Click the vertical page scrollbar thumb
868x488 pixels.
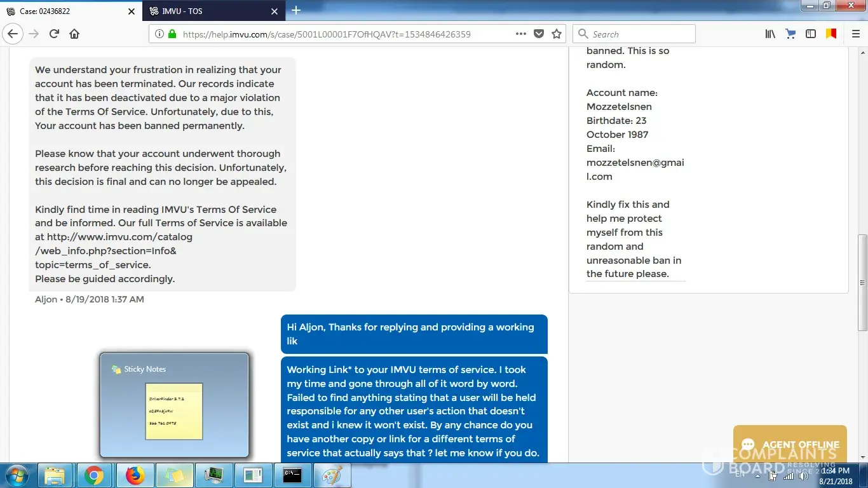tap(862, 283)
